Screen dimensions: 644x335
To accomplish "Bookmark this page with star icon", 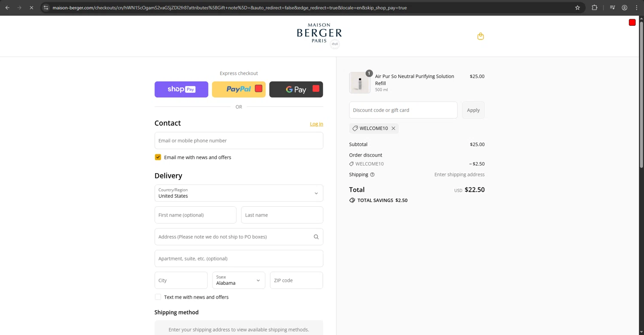I will click(x=577, y=8).
